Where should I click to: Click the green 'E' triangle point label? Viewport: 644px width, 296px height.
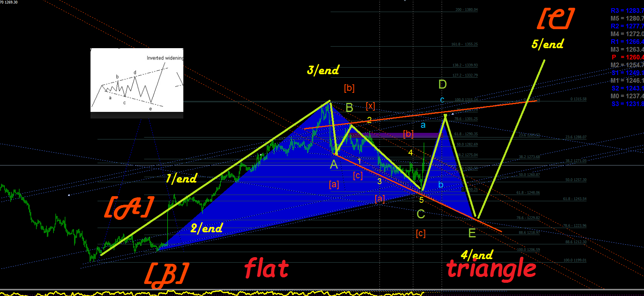click(472, 233)
